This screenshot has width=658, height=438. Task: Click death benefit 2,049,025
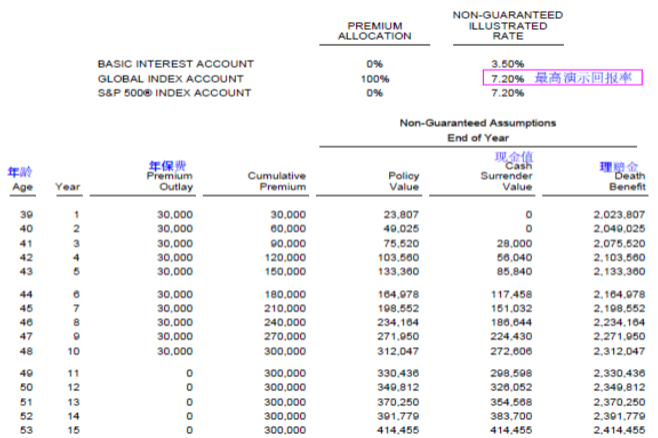point(619,229)
